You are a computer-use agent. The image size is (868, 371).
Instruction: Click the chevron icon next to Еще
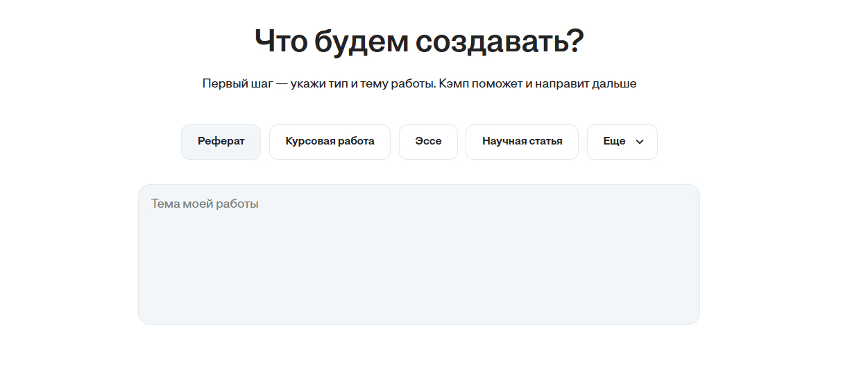(640, 142)
